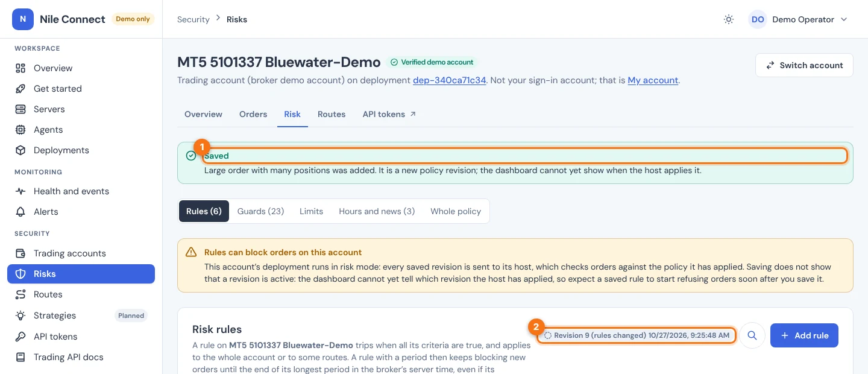Open Agents via its chip icon
This screenshot has height=374, width=868.
pos(20,130)
